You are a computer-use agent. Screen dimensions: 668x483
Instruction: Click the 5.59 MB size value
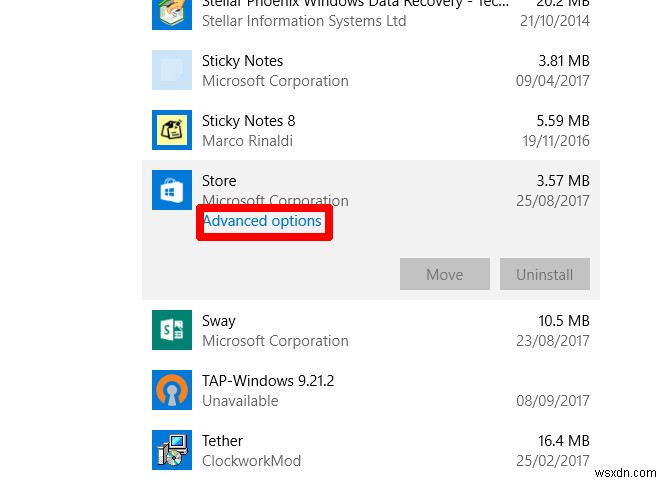click(563, 121)
